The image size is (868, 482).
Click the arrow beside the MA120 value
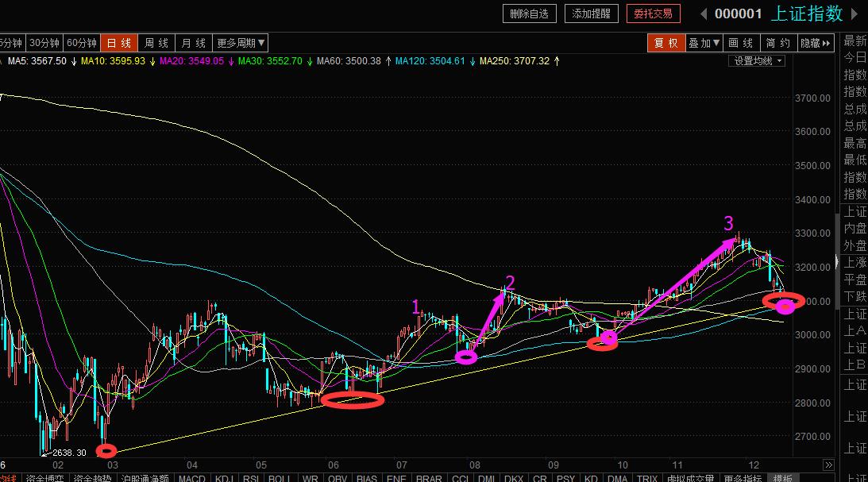click(473, 60)
